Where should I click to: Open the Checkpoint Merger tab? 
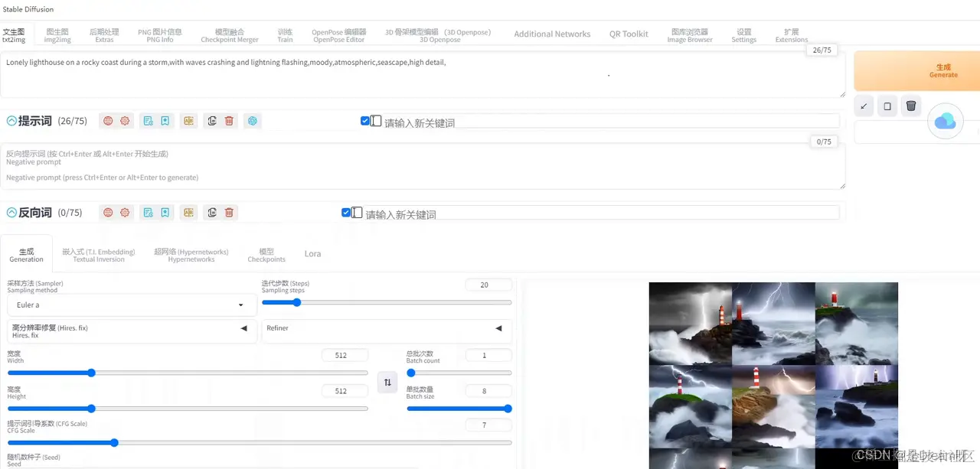[230, 35]
